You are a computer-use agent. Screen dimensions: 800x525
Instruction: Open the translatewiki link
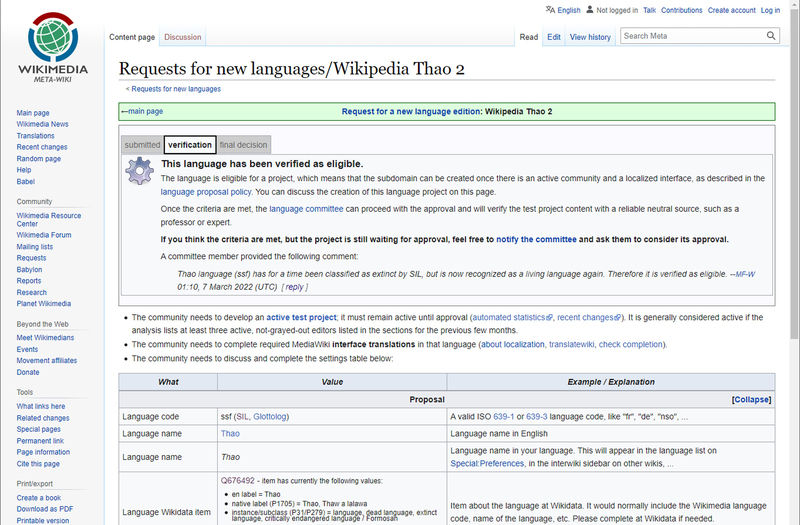click(571, 344)
